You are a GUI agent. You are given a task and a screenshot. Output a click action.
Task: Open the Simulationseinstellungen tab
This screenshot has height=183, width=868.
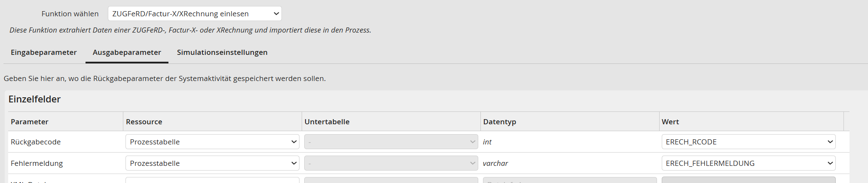coord(222,52)
